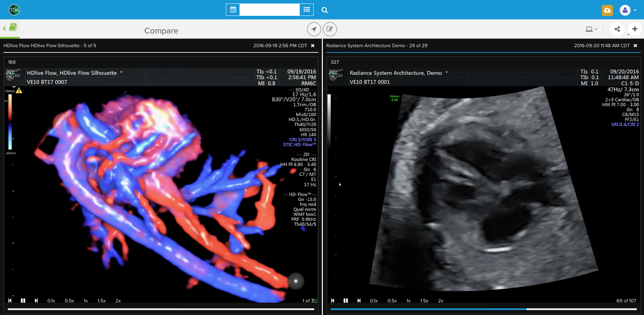The height and width of the screenshot is (315, 644).
Task: Close the HDlive Flow Silhouette panel
Action: click(313, 46)
